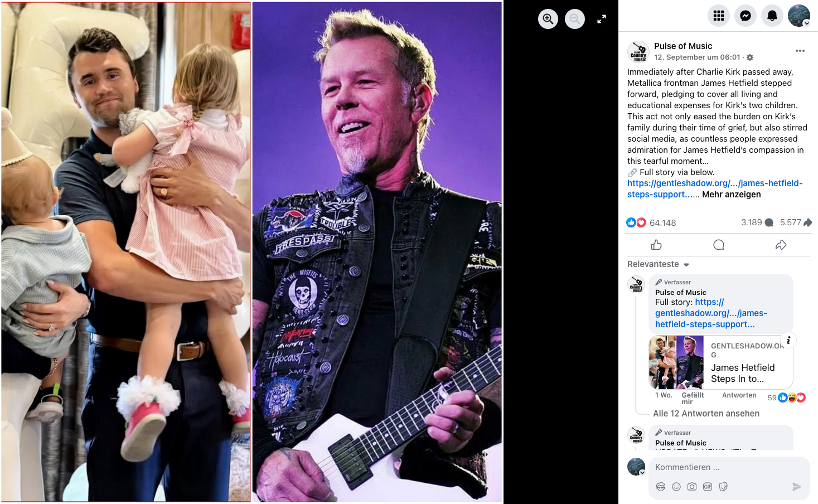Viewport: 818px width, 504px height.
Task: Open emoji picker in comment box
Action: [x=676, y=487]
